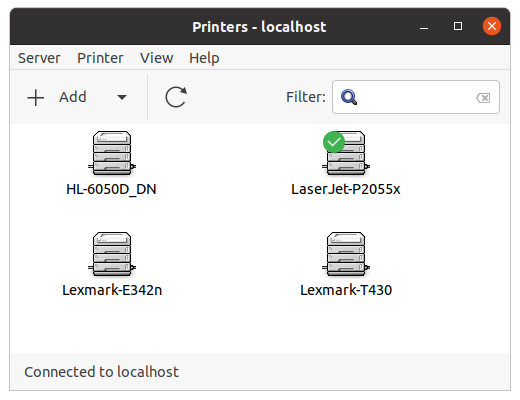Screen dimensions: 520x400
Task: Clear the filter using the backspace icon
Action: 483,98
